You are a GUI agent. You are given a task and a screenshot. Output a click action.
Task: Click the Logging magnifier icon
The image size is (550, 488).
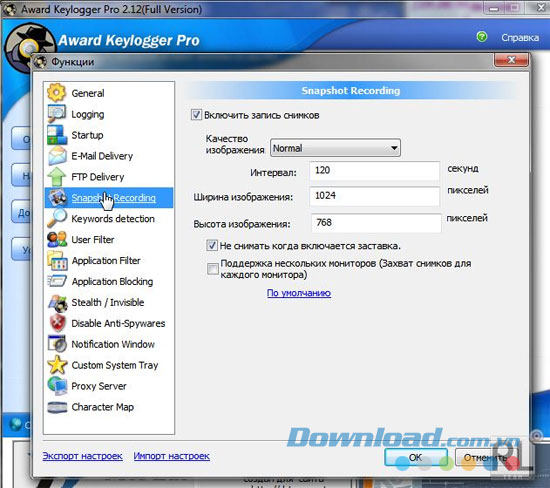click(x=56, y=114)
